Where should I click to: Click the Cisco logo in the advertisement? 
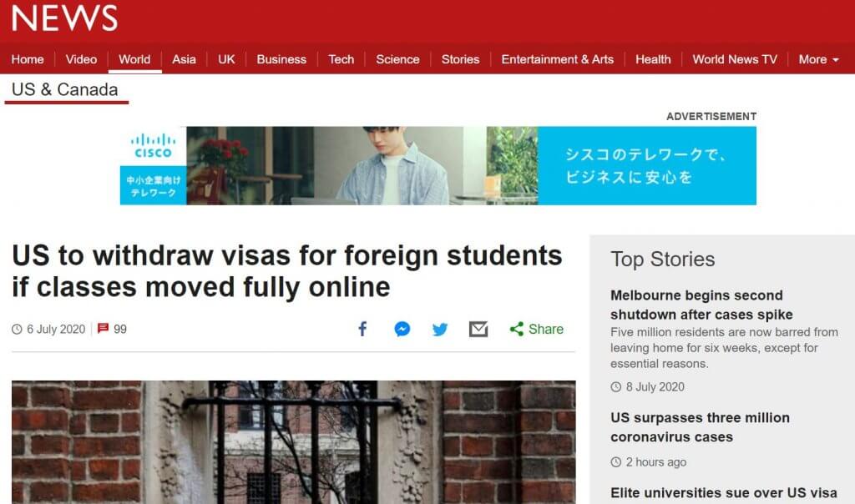click(x=154, y=146)
